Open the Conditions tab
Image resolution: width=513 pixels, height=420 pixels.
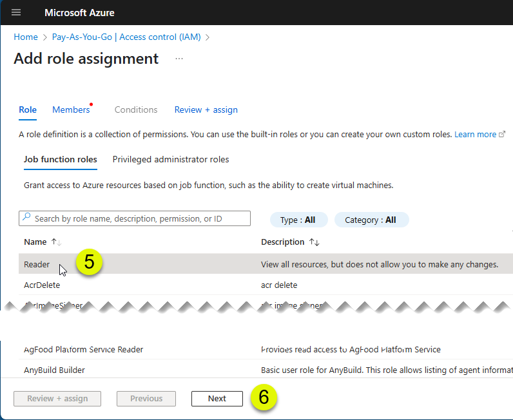(x=136, y=110)
